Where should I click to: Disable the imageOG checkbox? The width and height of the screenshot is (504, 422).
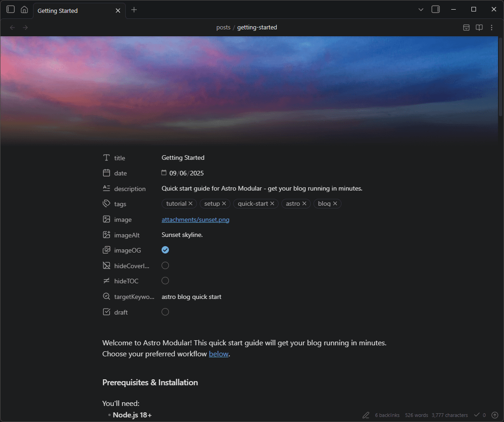[165, 250]
